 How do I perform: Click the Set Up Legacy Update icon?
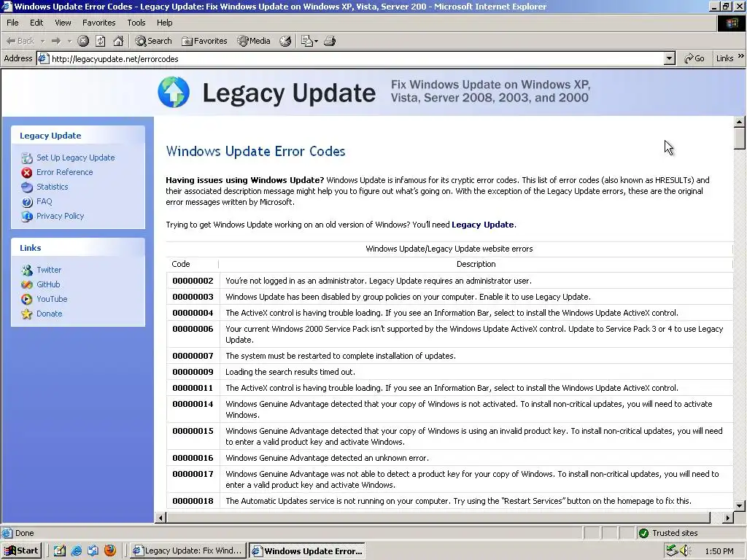[x=27, y=157]
